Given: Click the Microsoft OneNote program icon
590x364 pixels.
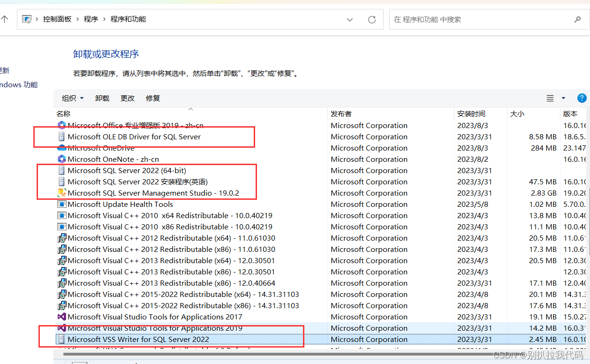Looking at the screenshot, I should [x=61, y=159].
